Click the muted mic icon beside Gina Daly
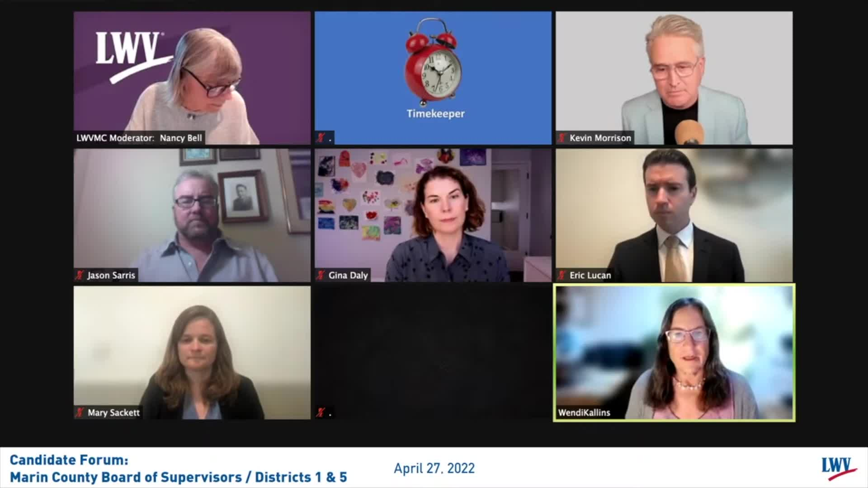868x488 pixels. click(321, 275)
